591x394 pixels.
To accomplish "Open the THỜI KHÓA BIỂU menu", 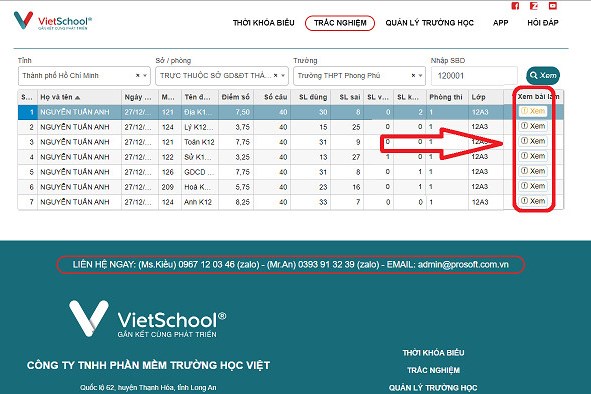I will pyautogui.click(x=263, y=23).
